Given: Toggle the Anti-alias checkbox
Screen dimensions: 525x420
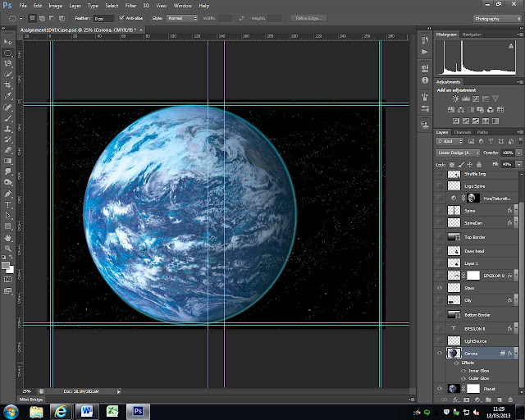Looking at the screenshot, I should pyautogui.click(x=123, y=17).
